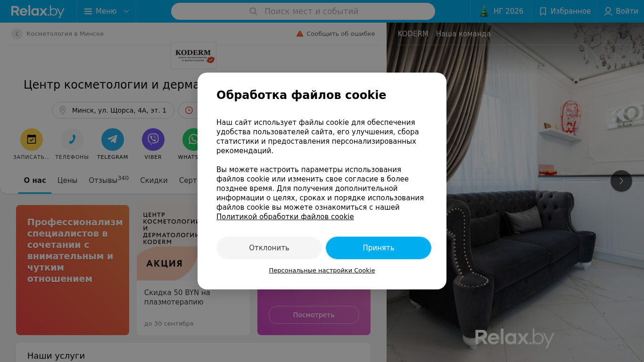
Task: Click the warning icon Сообщить об ошибке
Action: [x=300, y=34]
